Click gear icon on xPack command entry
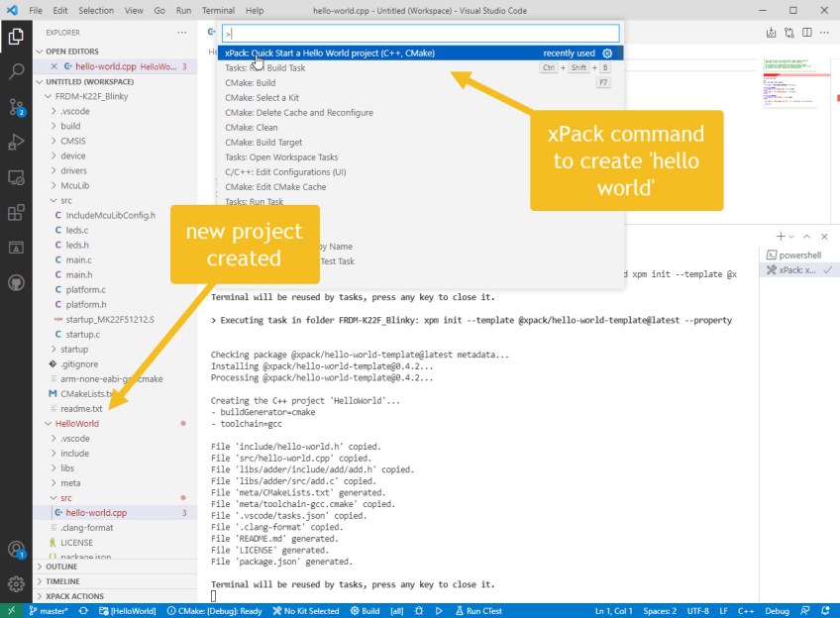Screen dimensions: 840x618 point(607,53)
